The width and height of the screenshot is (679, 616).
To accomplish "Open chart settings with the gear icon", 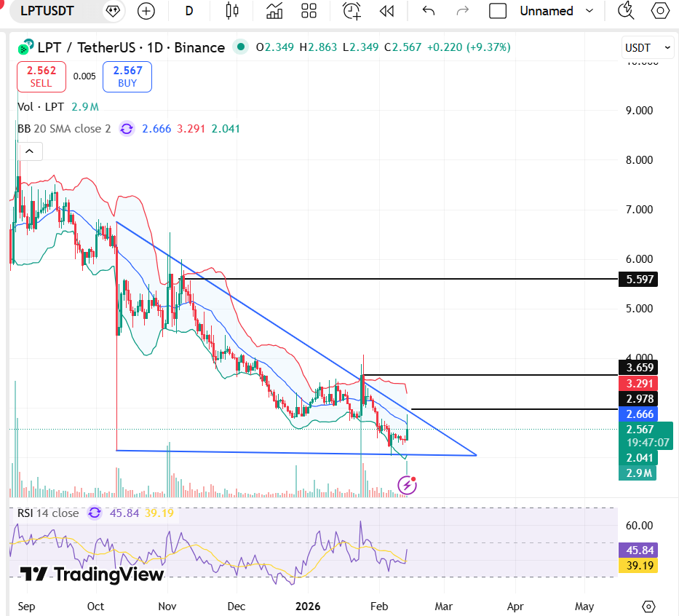I will [659, 11].
